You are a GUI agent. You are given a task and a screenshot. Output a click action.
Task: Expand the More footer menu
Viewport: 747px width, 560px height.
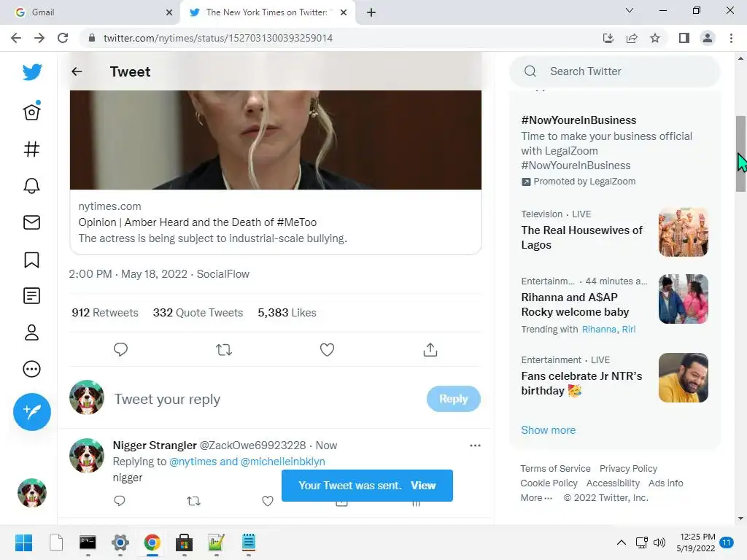coord(536,498)
